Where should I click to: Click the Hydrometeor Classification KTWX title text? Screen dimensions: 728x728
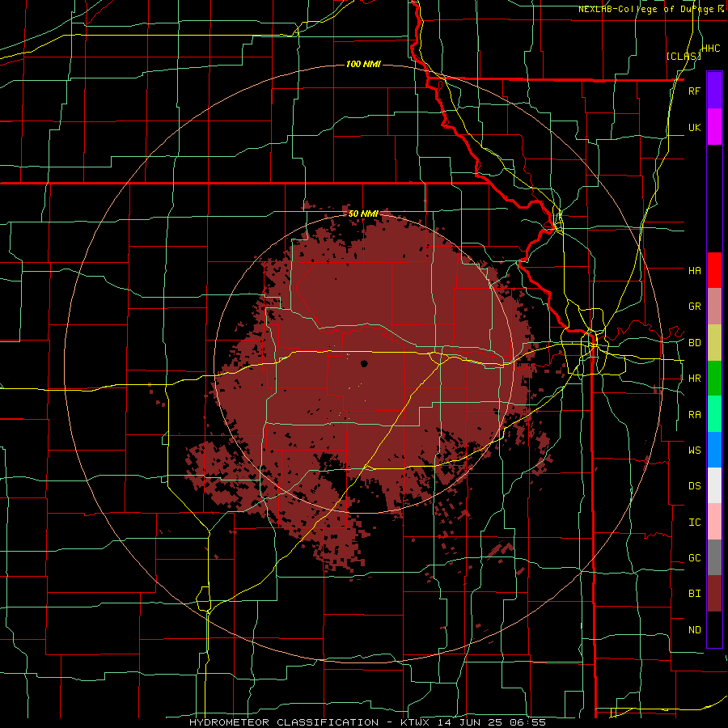tap(367, 722)
